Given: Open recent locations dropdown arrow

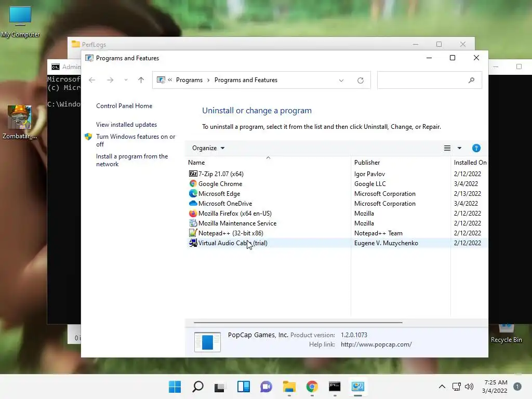Looking at the screenshot, I should (x=126, y=80).
